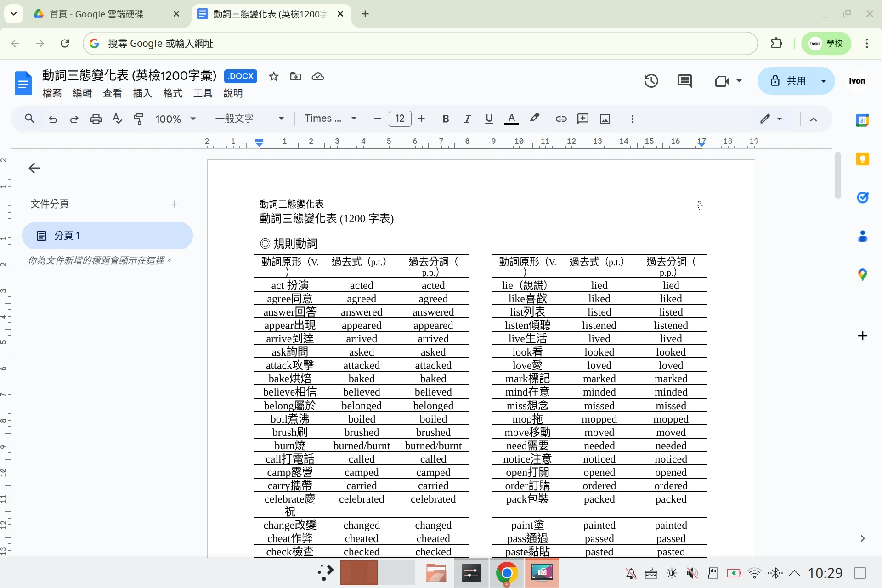Open the paragraph styles dropdown
The width and height of the screenshot is (882, 588).
click(249, 119)
